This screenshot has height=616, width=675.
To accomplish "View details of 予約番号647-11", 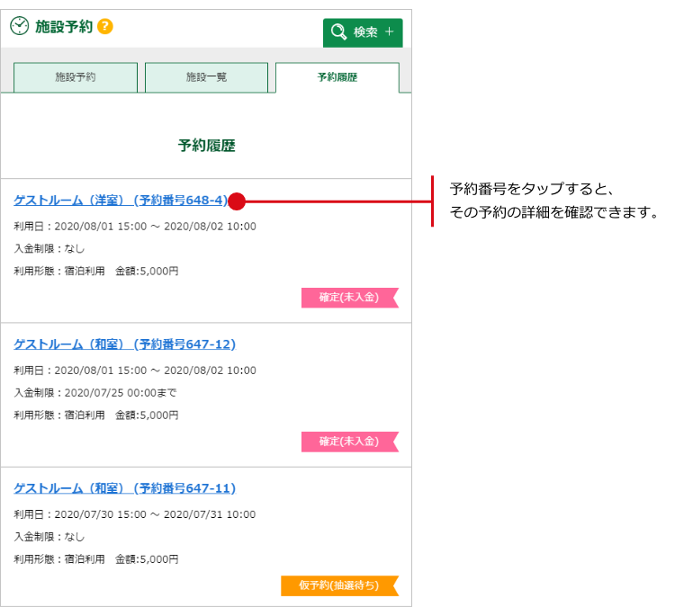I will (x=125, y=488).
